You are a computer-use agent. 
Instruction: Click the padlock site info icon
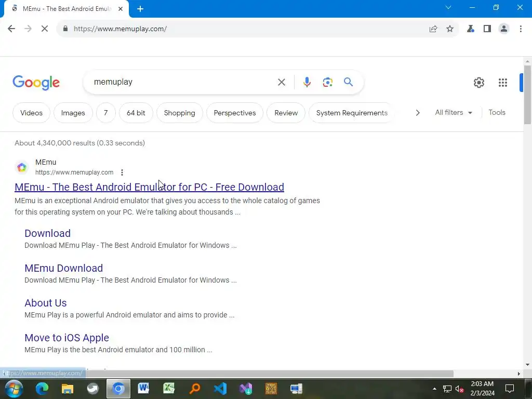tap(65, 29)
